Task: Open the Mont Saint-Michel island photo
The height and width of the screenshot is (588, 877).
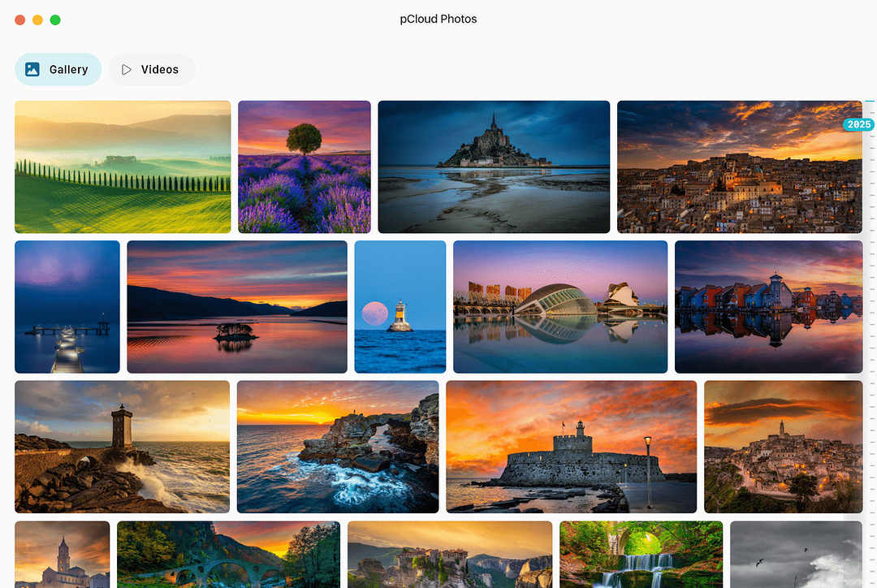Action: click(494, 166)
